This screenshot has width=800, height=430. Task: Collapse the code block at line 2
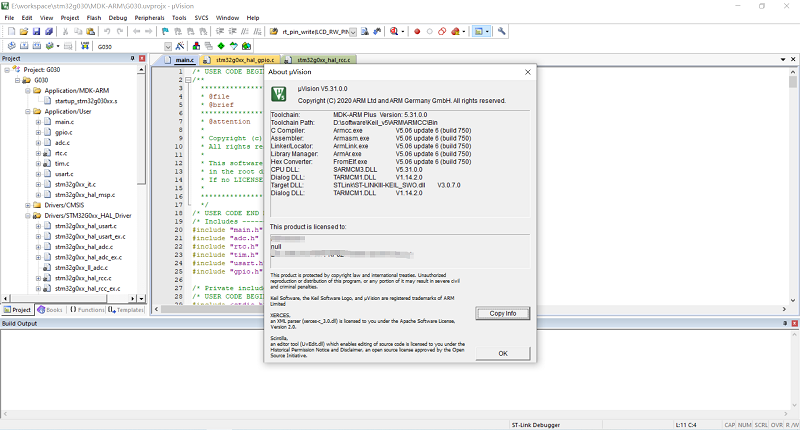click(186, 80)
